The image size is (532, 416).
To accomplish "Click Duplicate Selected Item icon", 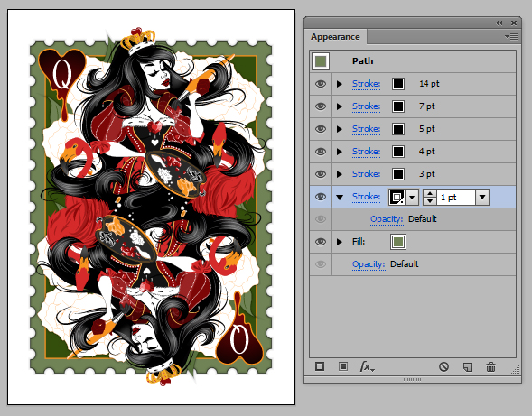I will (468, 367).
